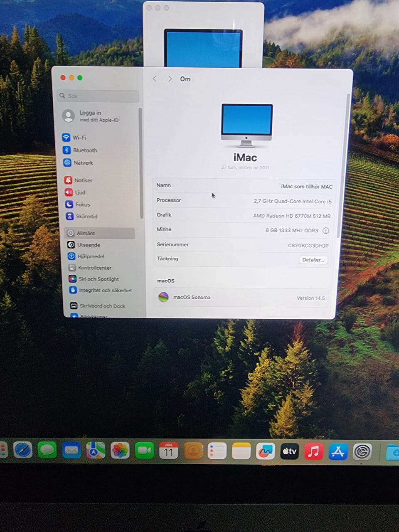Open FaceTime from the Dock

click(144, 451)
